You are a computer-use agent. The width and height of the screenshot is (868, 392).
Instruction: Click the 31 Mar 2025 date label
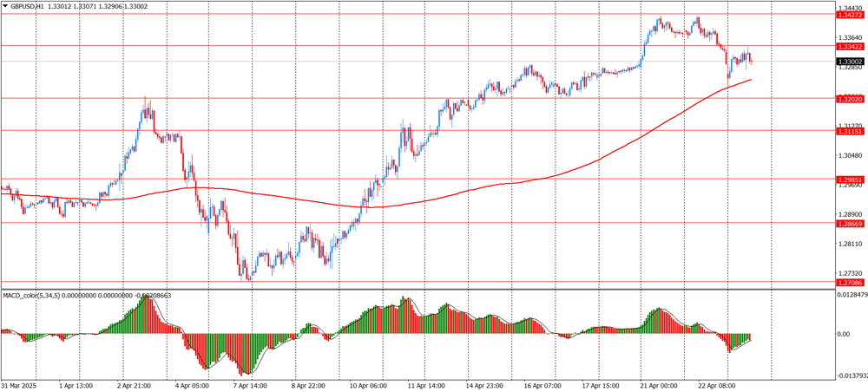tap(19, 385)
